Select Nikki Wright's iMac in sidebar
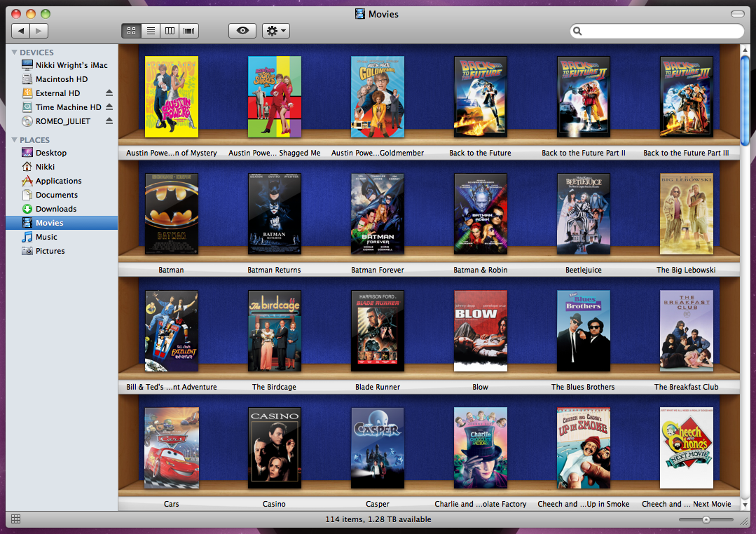 62,65
